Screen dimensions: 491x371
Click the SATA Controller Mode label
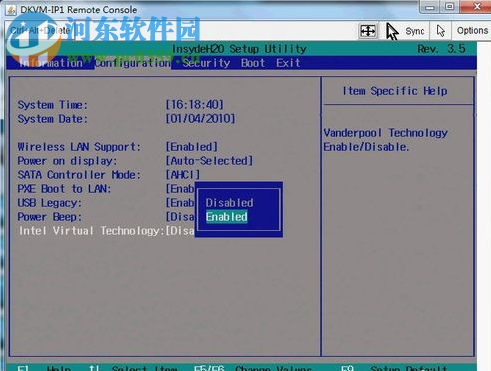(79, 175)
